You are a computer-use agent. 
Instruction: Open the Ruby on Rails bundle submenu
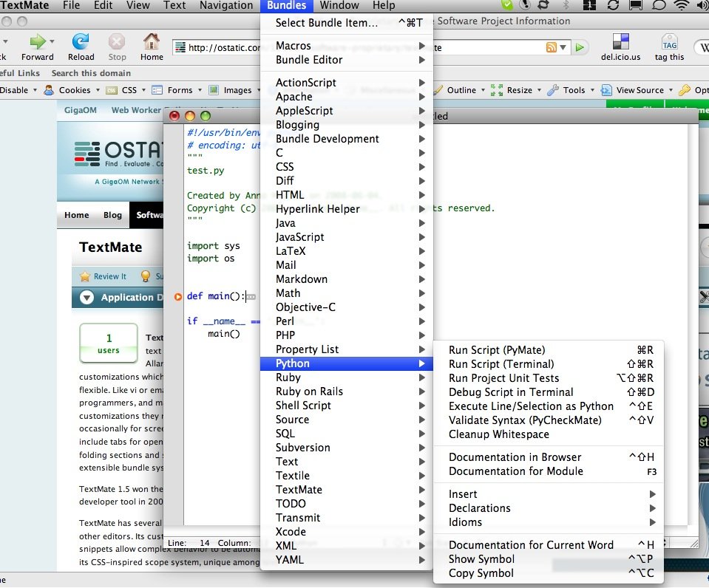click(x=346, y=392)
